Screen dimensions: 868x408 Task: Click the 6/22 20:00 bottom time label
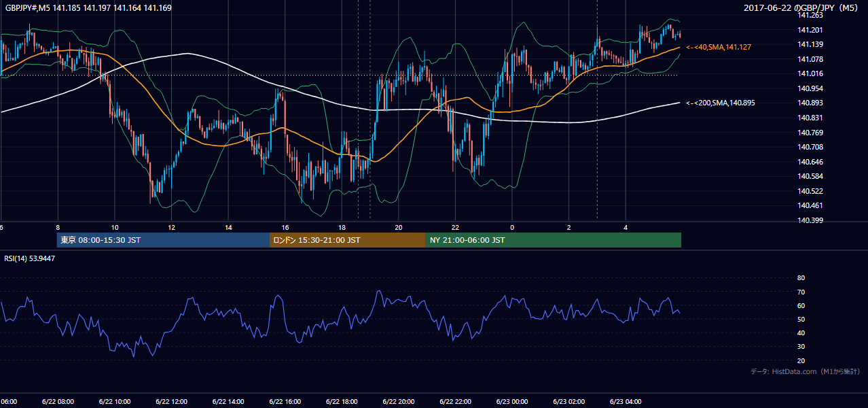point(398,401)
